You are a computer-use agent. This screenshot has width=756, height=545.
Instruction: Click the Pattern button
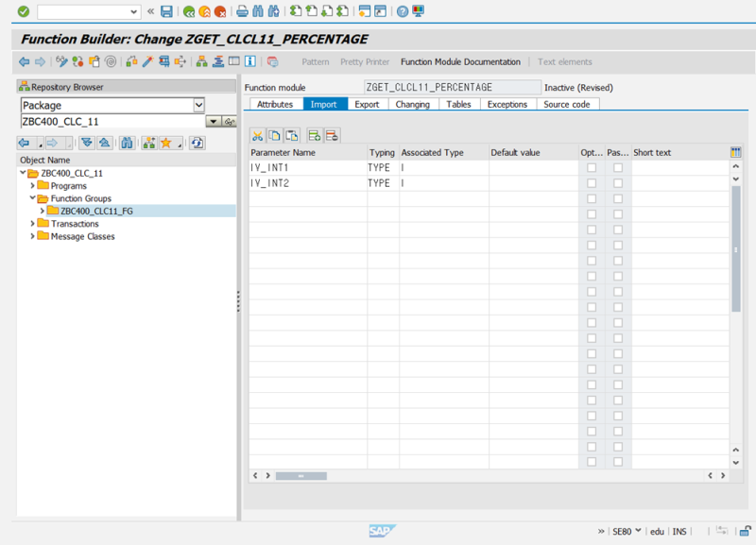tap(316, 61)
